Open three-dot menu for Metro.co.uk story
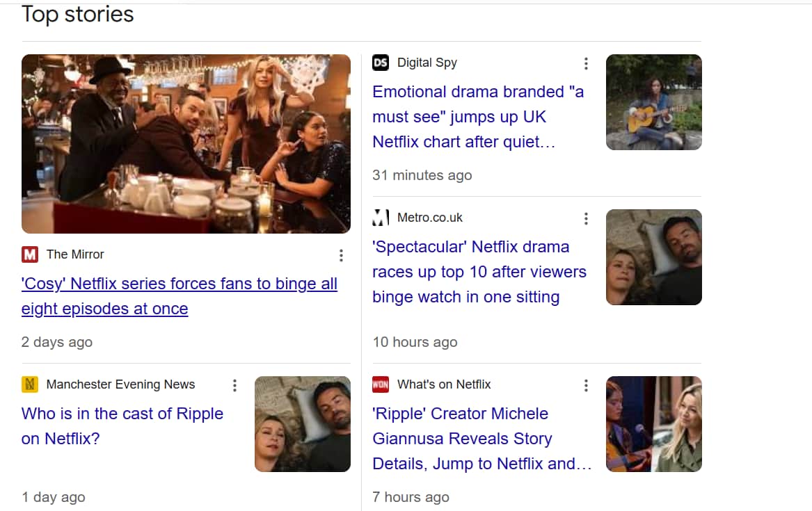The image size is (812, 511). tap(586, 218)
